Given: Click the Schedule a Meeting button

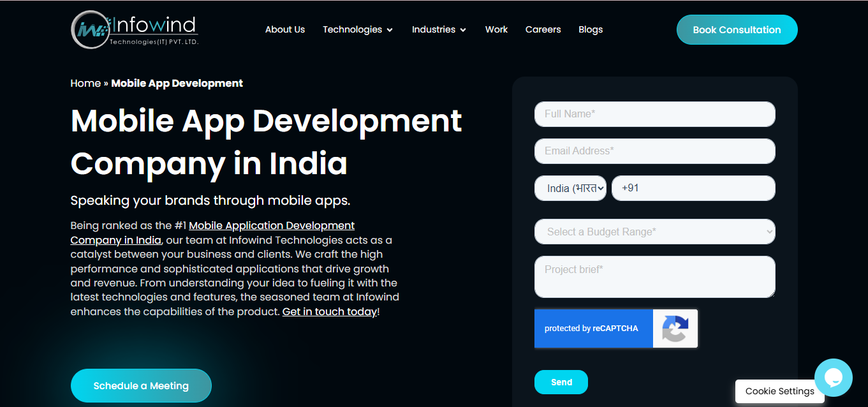Looking at the screenshot, I should click(141, 385).
